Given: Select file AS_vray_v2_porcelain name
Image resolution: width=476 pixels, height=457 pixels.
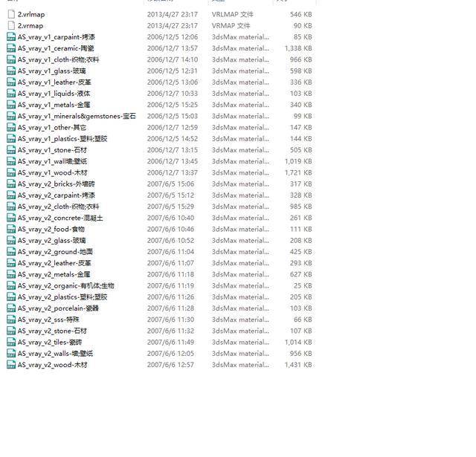Looking at the screenshot, I should tap(58, 308).
